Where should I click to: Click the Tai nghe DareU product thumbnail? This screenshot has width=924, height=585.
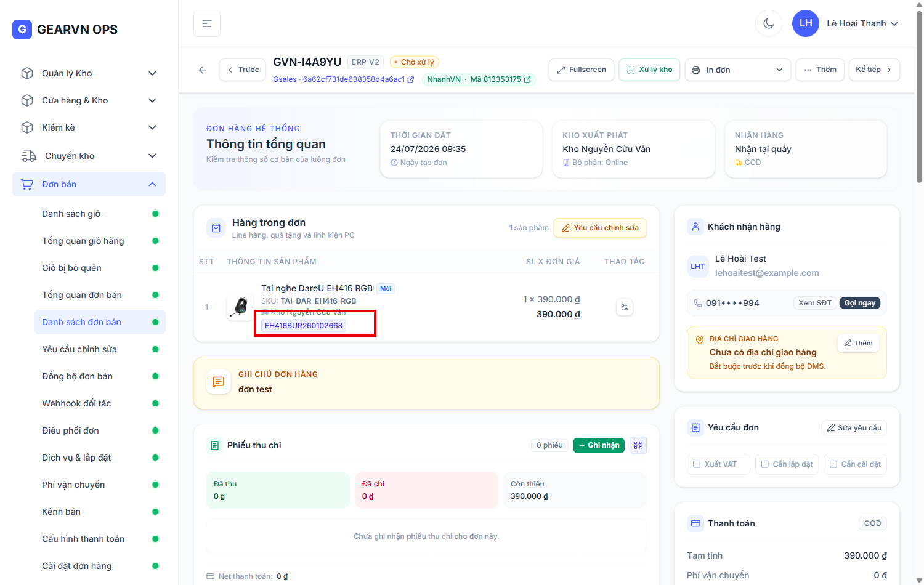240,307
